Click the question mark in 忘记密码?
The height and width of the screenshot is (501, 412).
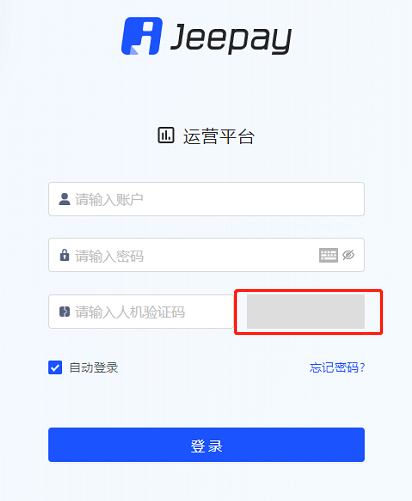[362, 368]
